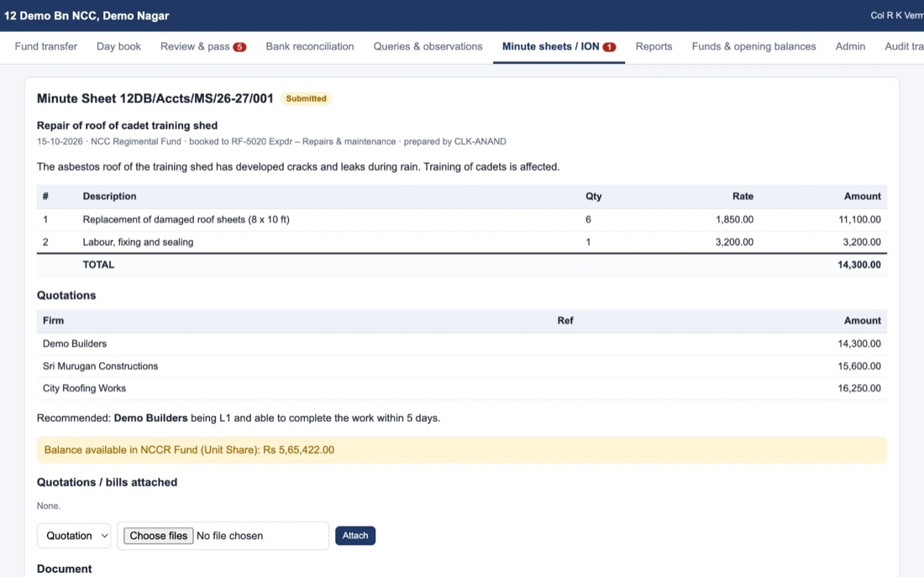Click the Qty column header
The width and height of the screenshot is (924, 577).
[x=593, y=197]
